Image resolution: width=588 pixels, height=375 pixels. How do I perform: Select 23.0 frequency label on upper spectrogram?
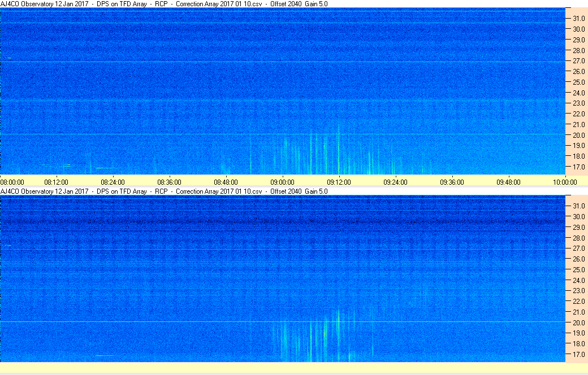pyautogui.click(x=578, y=103)
